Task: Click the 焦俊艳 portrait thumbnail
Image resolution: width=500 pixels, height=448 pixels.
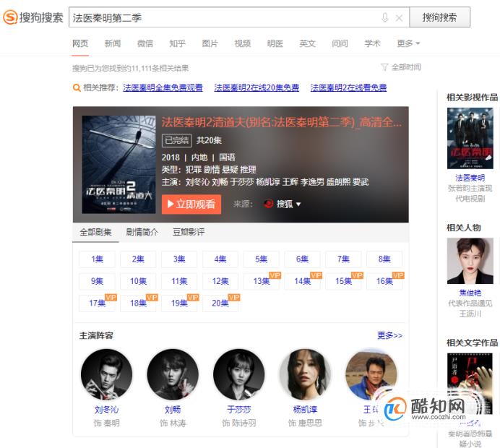Action: tap(470, 261)
